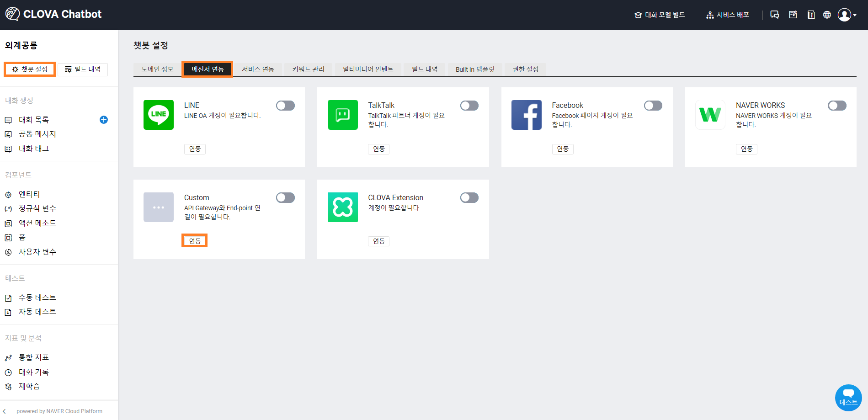
Task: Switch to 키워드 관리 tab
Action: [x=309, y=69]
